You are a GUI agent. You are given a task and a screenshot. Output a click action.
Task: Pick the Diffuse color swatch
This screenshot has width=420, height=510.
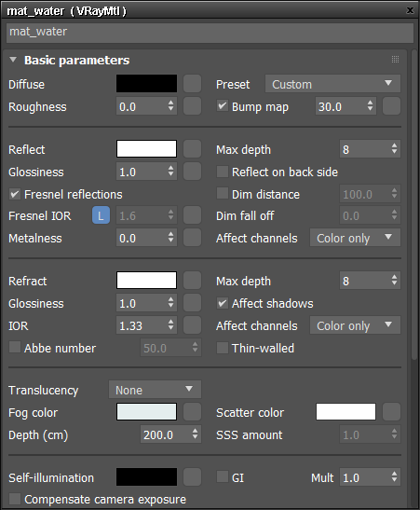146,84
